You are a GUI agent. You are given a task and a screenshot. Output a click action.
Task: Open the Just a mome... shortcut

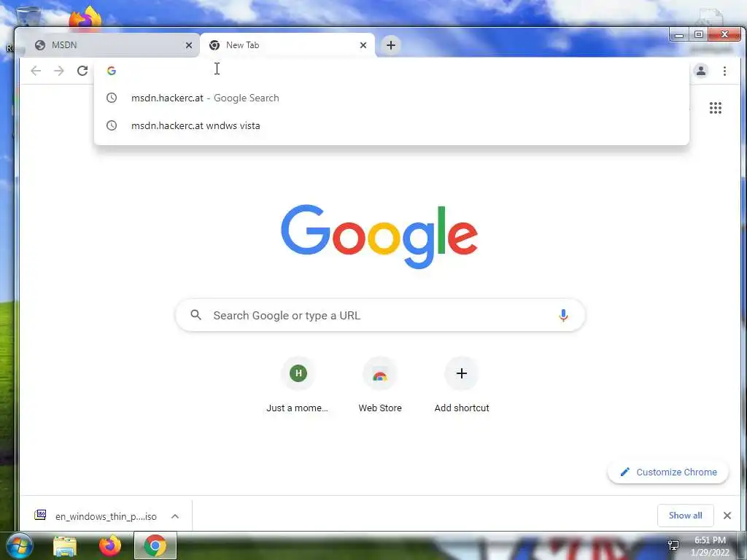coord(298,385)
